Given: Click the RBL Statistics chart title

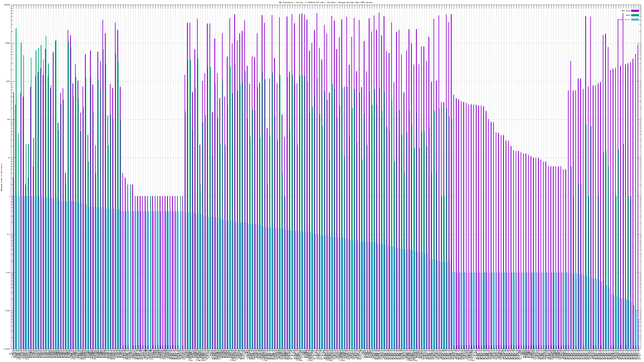Looking at the screenshot, I should pyautogui.click(x=325, y=2).
